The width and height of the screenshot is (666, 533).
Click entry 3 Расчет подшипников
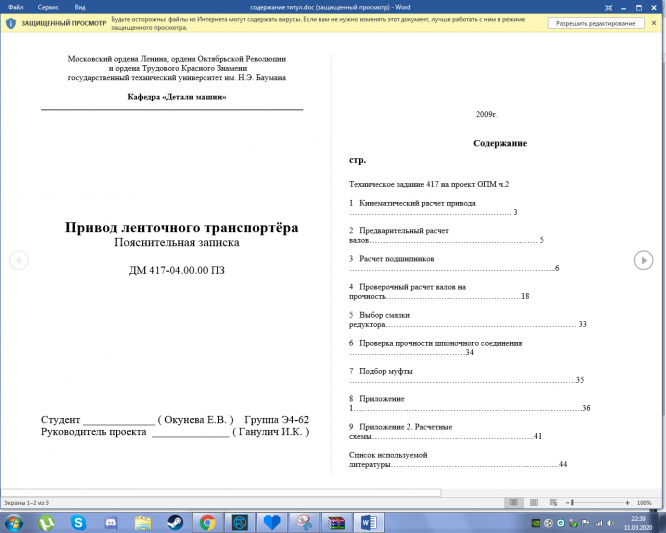(x=454, y=263)
